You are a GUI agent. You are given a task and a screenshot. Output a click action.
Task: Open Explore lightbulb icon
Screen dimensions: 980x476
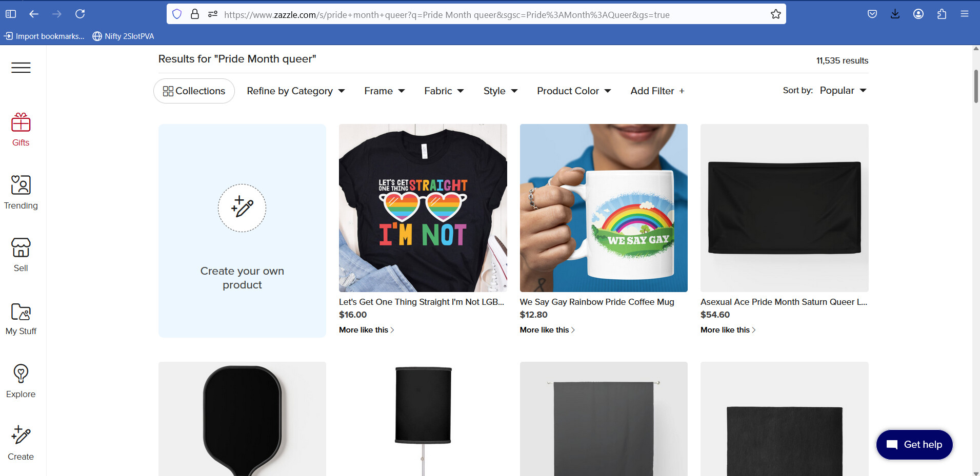click(x=21, y=374)
